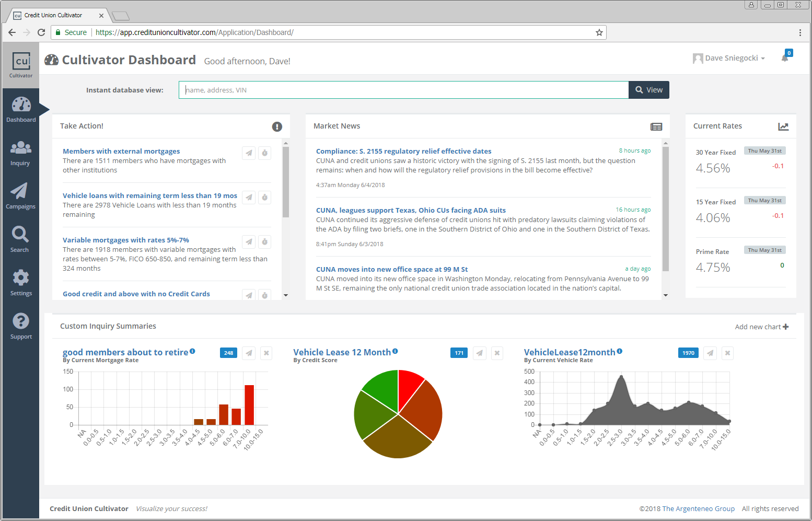
Task: Click info icon beside VehicleLease12month title
Action: click(620, 351)
